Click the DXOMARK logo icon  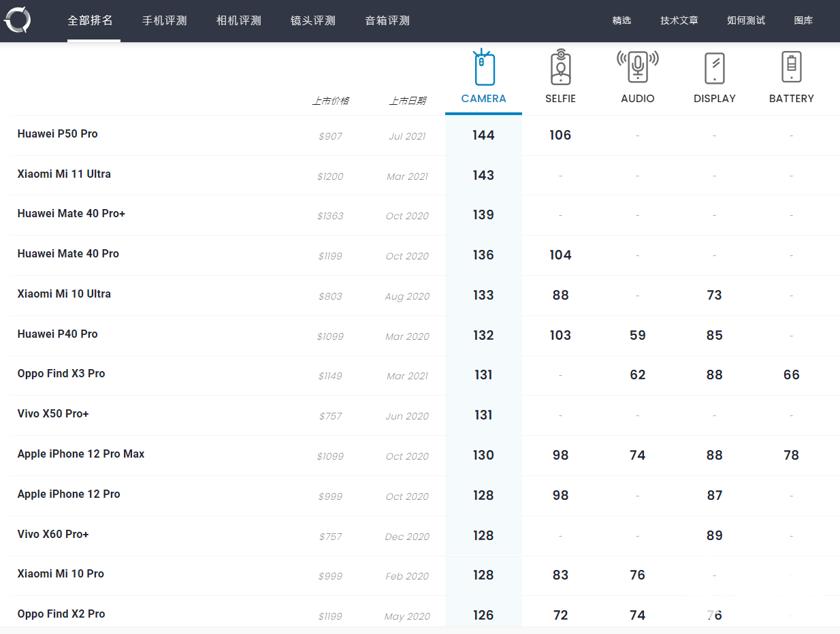coord(17,20)
